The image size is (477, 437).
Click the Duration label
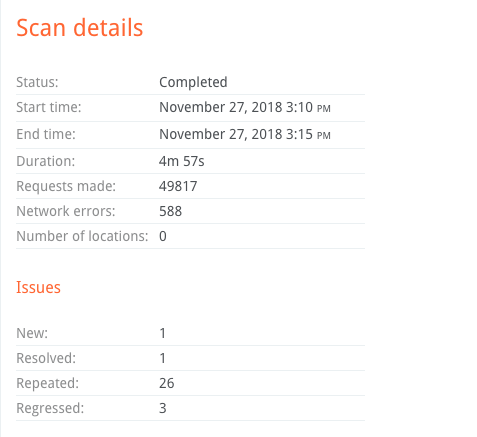[x=46, y=161]
